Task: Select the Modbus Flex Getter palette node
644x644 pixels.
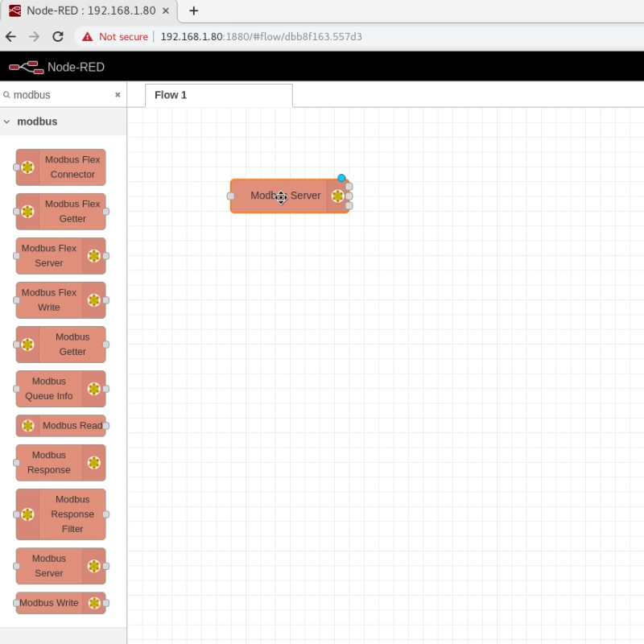Action: point(61,212)
